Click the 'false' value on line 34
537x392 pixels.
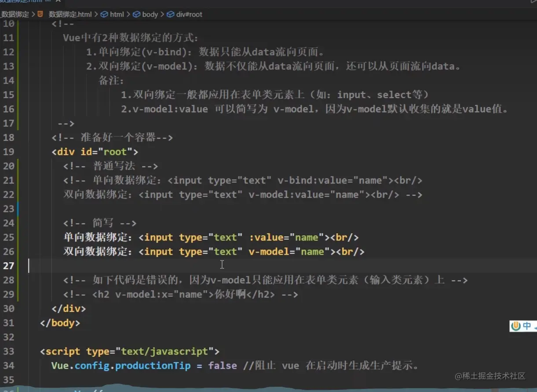click(x=223, y=366)
